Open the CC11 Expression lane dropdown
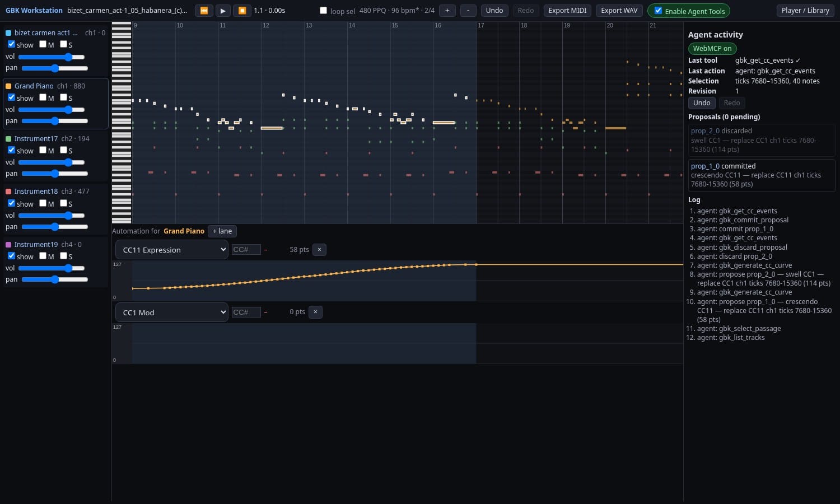The width and height of the screenshot is (840, 504). (172, 250)
